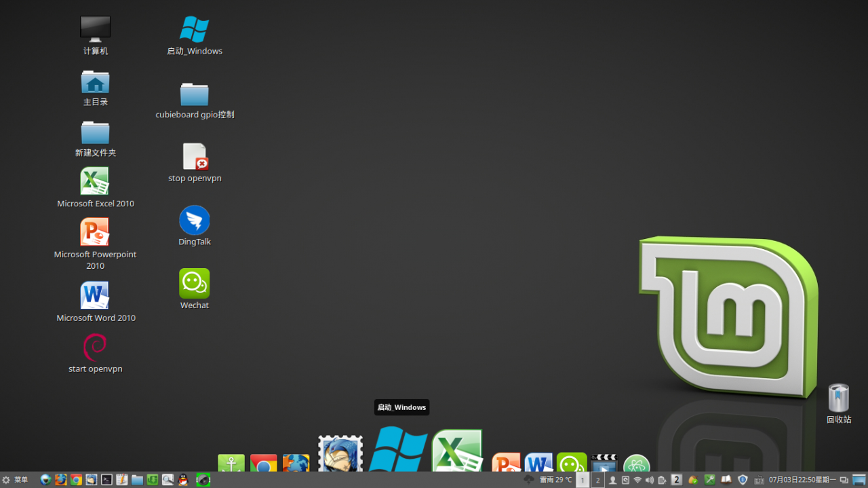Launch Word from the dock
The height and width of the screenshot is (488, 868).
click(x=538, y=462)
